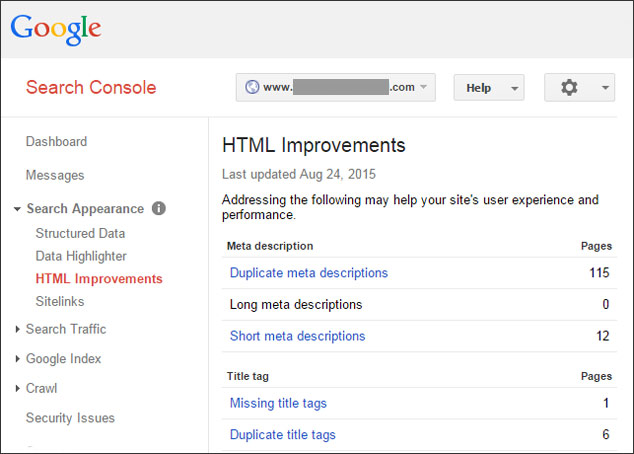Click the Search Console title link

coord(91,87)
